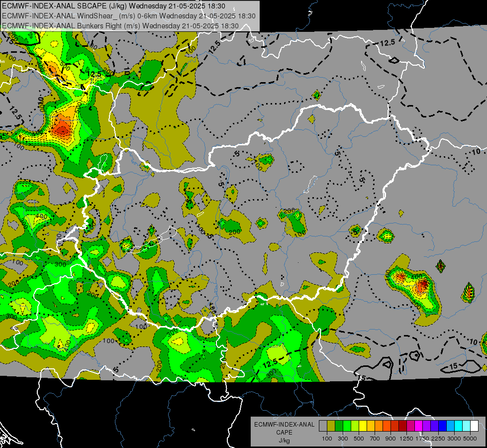Select the WindShear_ 0-6km header line
The height and width of the screenshot is (448, 487).
click(x=128, y=16)
